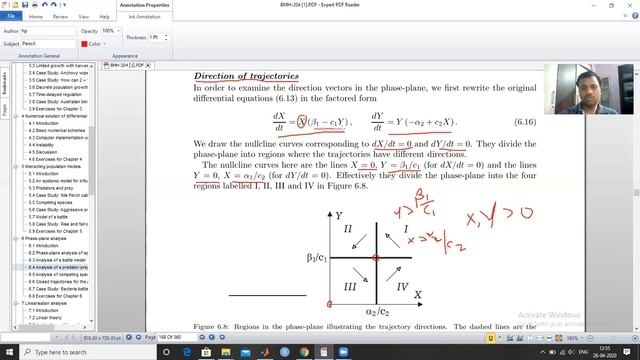640x360 pixels.
Task: Go to the first page using status bar arrow
Action: [x=129, y=337]
